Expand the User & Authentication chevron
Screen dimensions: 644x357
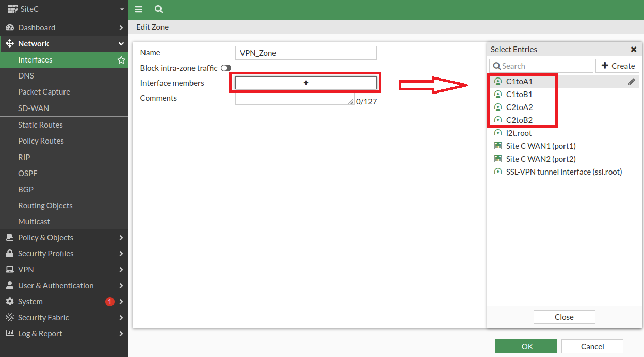[121, 286]
